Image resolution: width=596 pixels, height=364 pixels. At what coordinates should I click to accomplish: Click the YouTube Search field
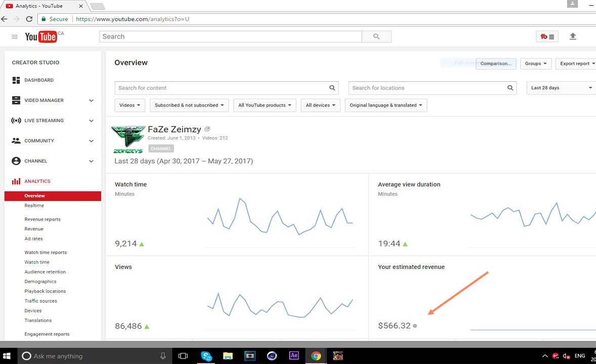[230, 36]
